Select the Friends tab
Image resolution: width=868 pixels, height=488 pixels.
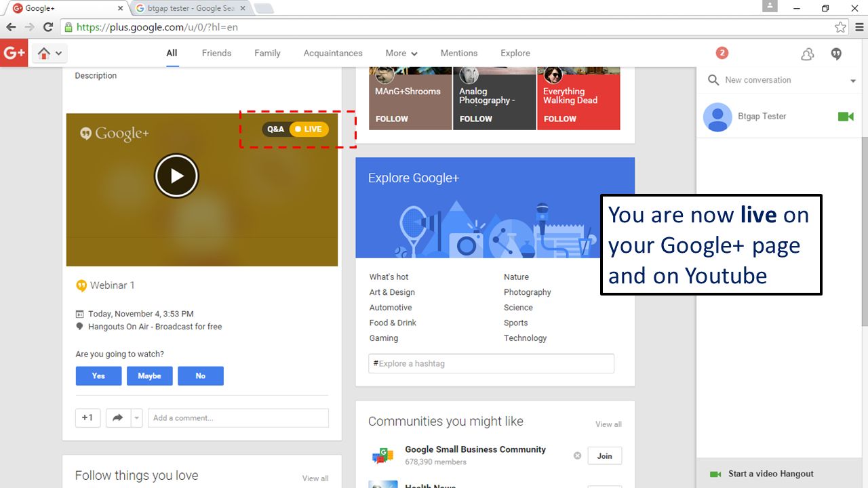pyautogui.click(x=216, y=53)
